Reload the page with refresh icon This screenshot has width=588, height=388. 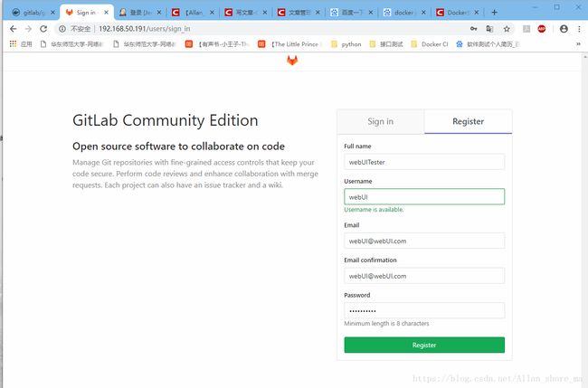click(x=43, y=29)
